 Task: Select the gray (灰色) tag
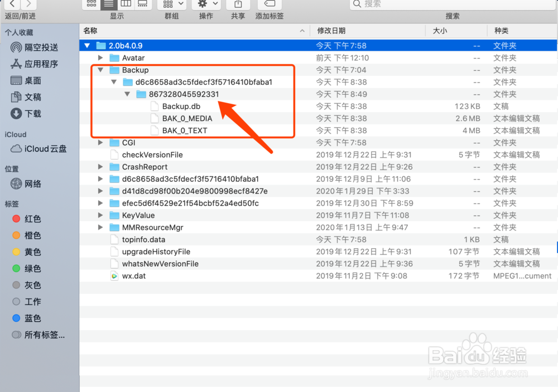click(27, 285)
